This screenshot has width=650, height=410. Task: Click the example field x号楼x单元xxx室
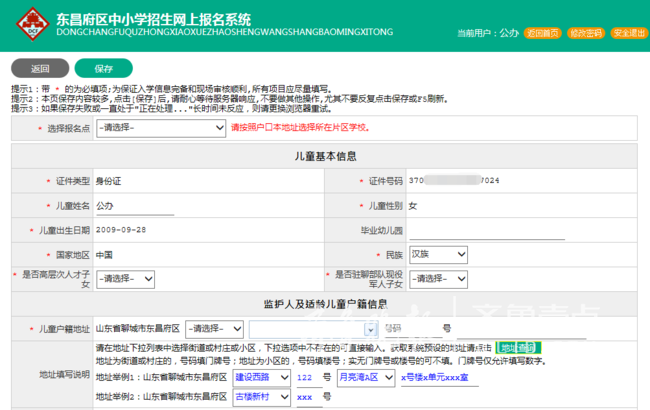(x=439, y=378)
